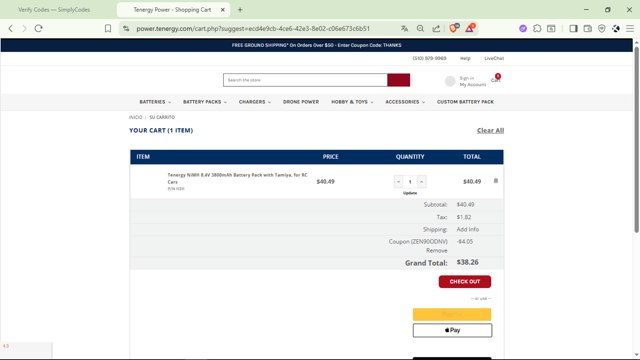The width and height of the screenshot is (640, 360).
Task: Decrease item quantity with minus button
Action: tap(398, 182)
